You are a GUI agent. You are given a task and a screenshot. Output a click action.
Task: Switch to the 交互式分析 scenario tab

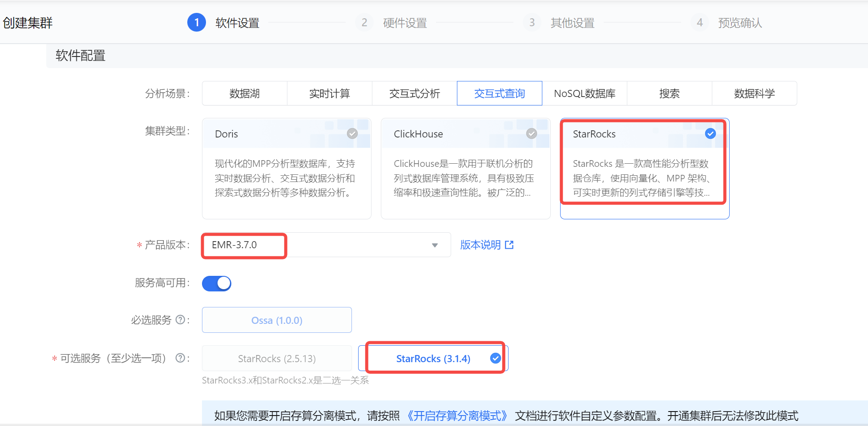pos(415,93)
